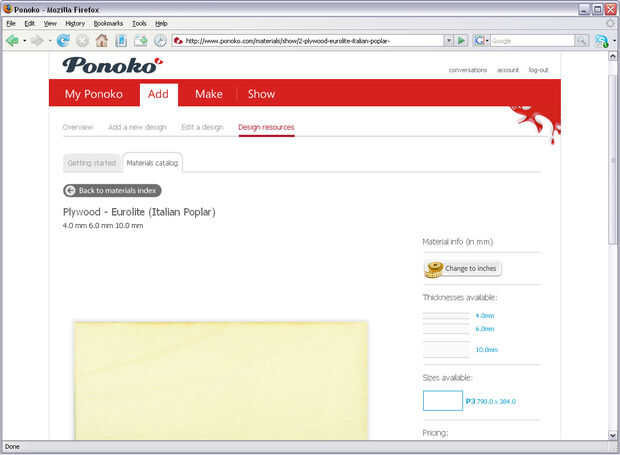The width and height of the screenshot is (620, 455).
Task: Switch to the Getting started tab
Action: 92,163
